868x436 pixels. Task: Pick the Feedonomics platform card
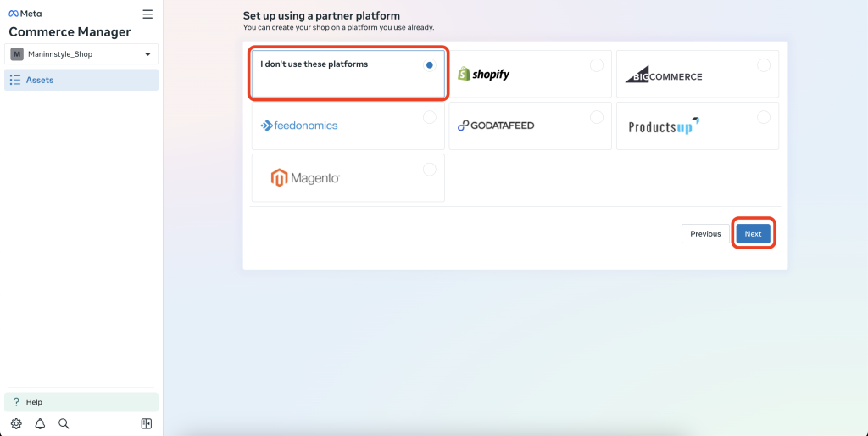click(x=348, y=126)
